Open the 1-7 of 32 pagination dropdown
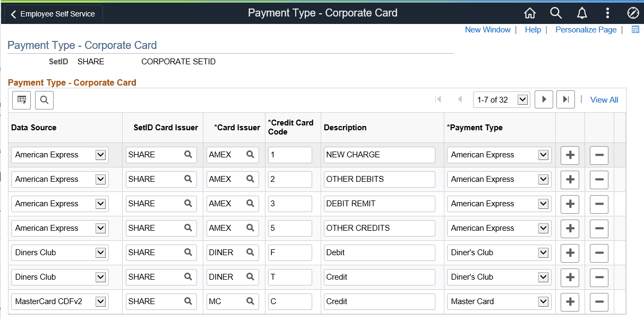 point(501,99)
